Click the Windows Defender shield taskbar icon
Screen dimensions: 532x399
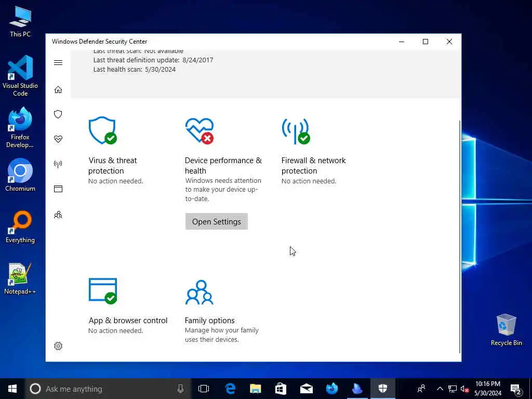pyautogui.click(x=383, y=389)
